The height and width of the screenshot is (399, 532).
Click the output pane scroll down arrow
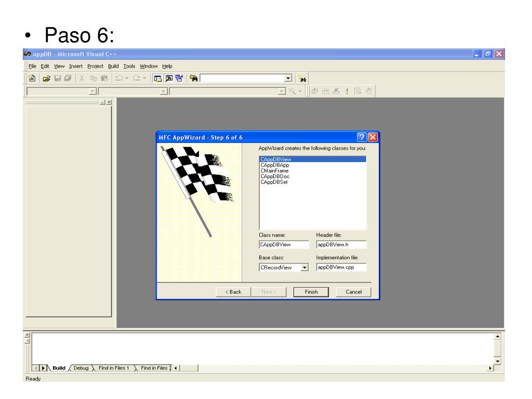[497, 361]
